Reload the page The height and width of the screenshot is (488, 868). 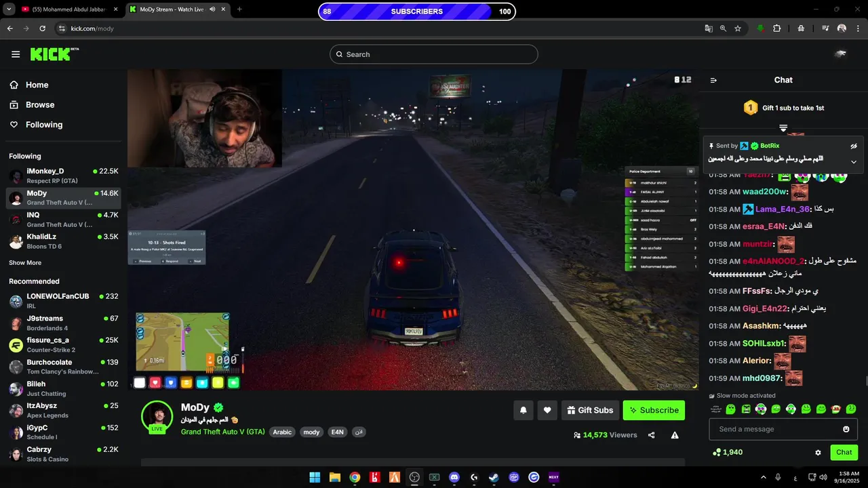42,28
